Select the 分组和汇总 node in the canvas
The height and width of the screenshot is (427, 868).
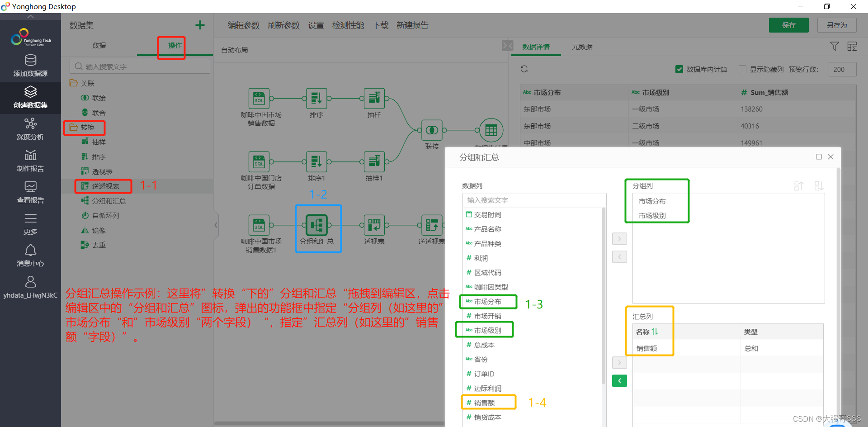click(x=316, y=225)
